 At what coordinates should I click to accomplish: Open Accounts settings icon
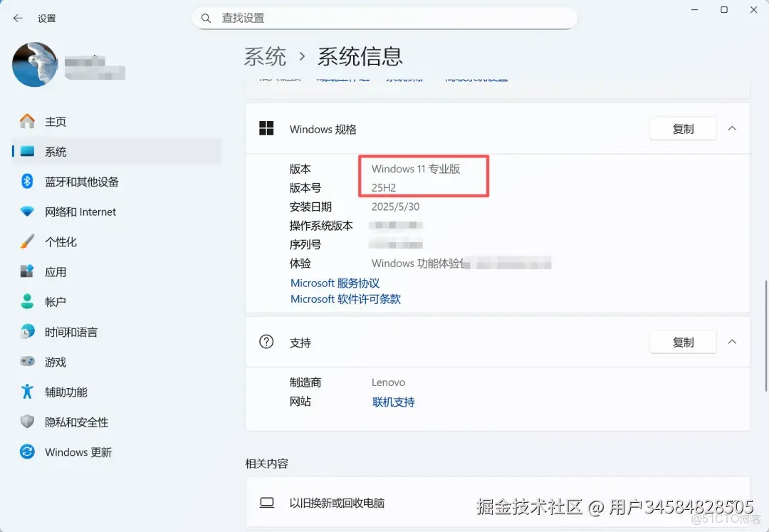[27, 301]
